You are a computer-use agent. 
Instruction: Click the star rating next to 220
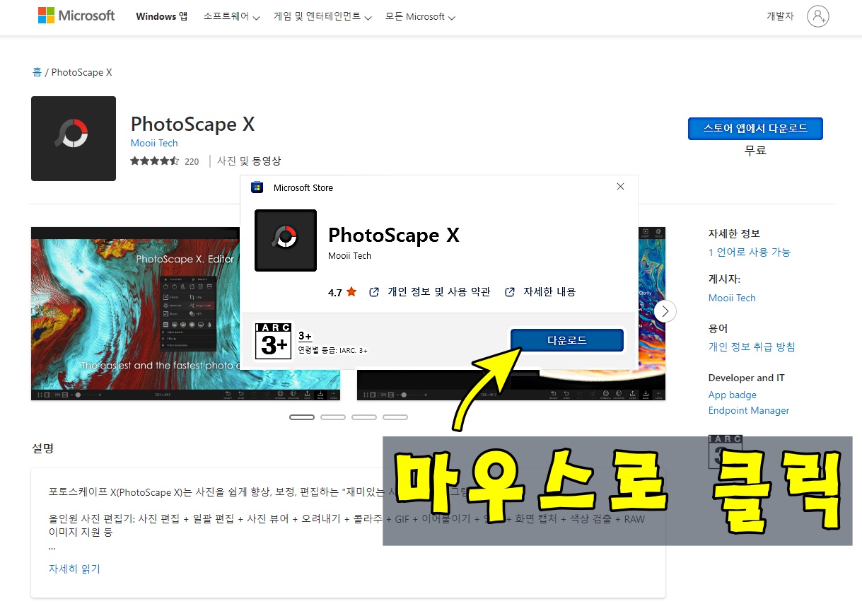coord(154,161)
